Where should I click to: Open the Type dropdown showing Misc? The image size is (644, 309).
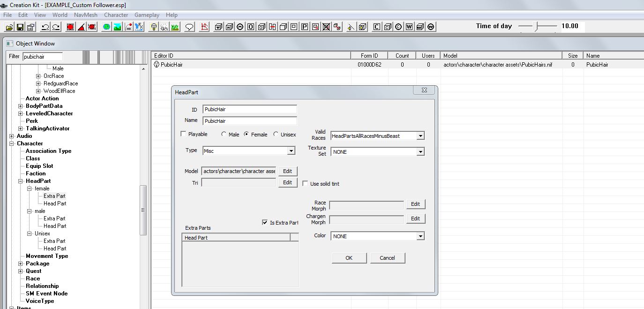point(291,151)
